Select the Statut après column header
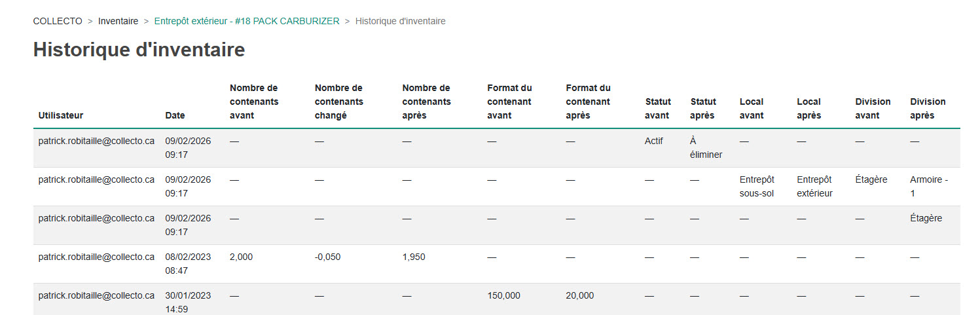 click(703, 109)
